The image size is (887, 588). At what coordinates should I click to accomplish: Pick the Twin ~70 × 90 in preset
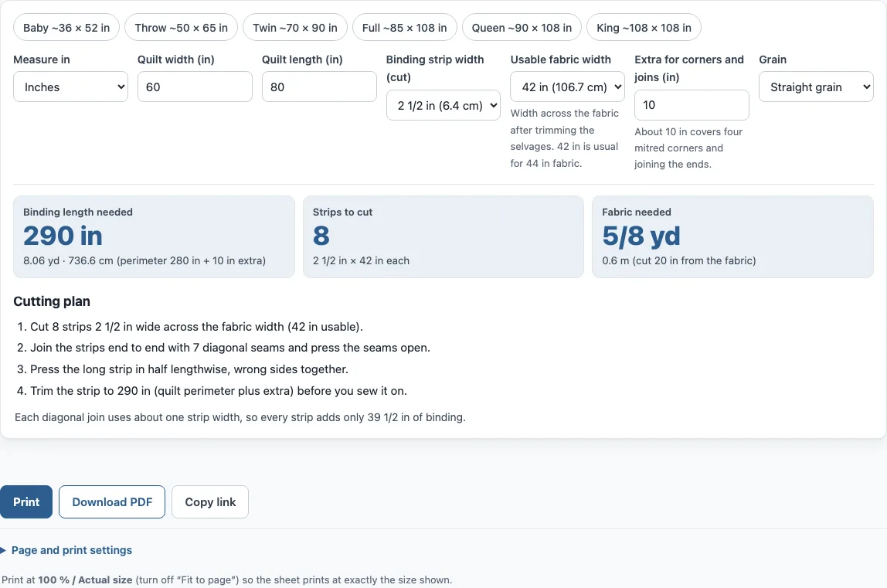(294, 28)
